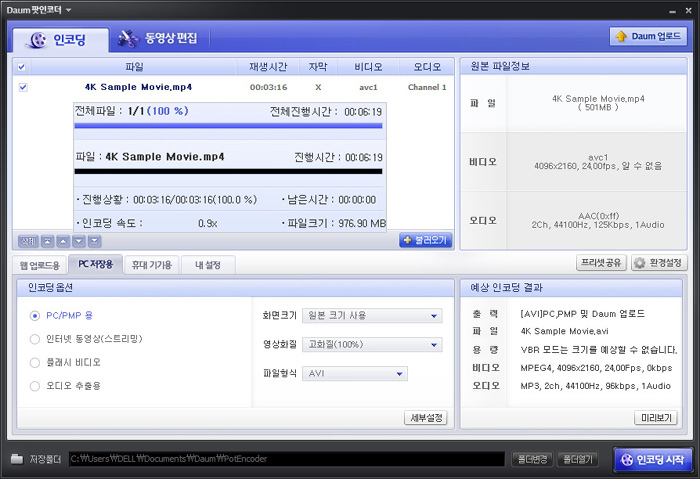The width and height of the screenshot is (700, 479).
Task: Switch to the 휴대 기기용 tab
Action: (x=151, y=265)
